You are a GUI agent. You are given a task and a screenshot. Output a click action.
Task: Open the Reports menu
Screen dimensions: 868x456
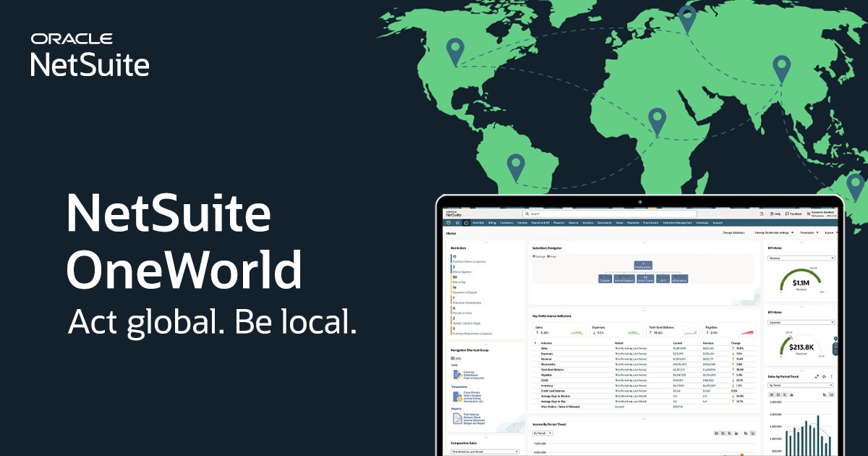coord(573,223)
